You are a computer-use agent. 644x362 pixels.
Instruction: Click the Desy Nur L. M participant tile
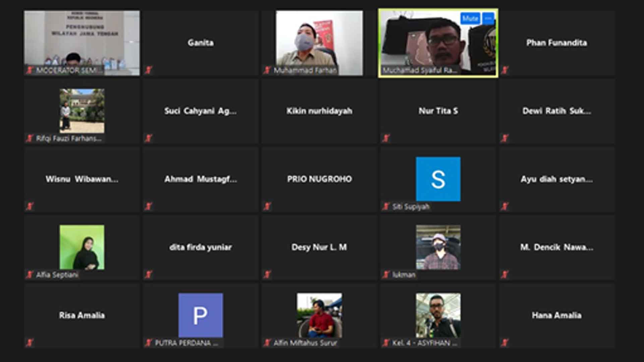tap(319, 247)
